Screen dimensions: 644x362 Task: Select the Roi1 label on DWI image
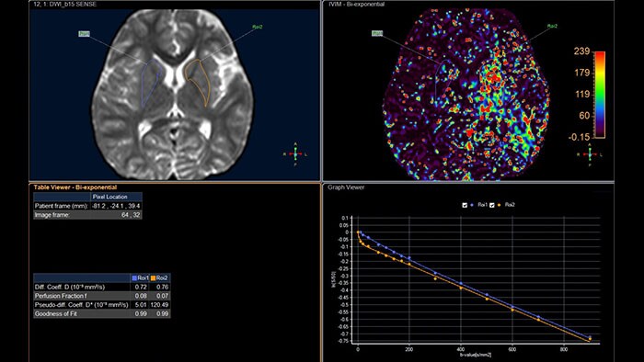(x=84, y=34)
